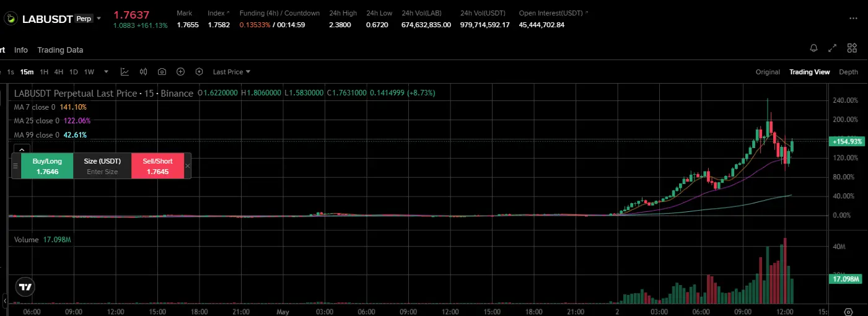The width and height of the screenshot is (868, 316).
Task: Click the Mark price value 1.7655
Action: click(x=187, y=25)
